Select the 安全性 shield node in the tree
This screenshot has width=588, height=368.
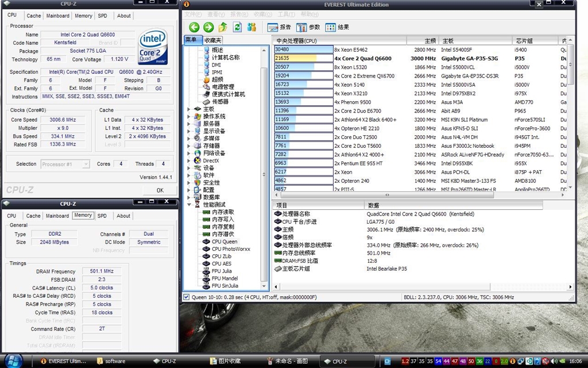pyautogui.click(x=211, y=182)
